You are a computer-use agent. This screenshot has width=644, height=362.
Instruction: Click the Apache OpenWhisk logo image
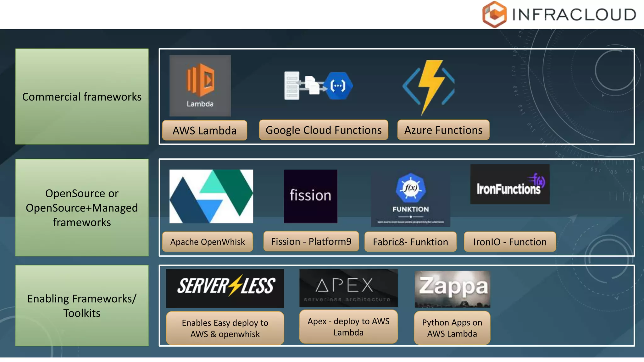[x=211, y=196]
